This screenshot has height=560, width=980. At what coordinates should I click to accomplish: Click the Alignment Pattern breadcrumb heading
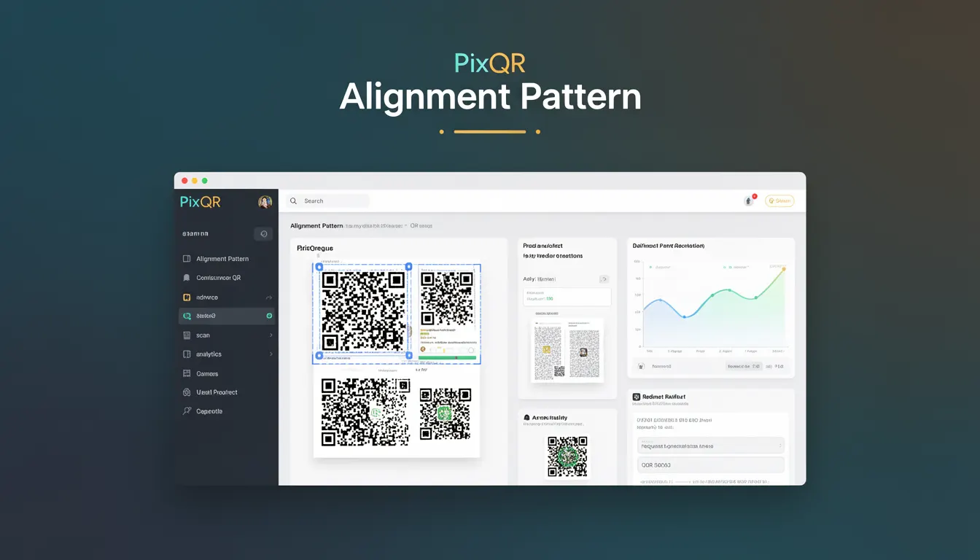click(316, 226)
